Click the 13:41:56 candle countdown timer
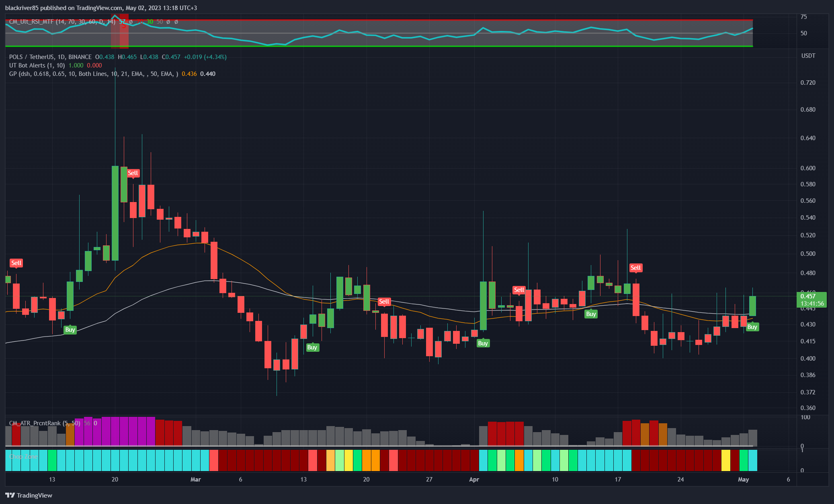 point(812,304)
